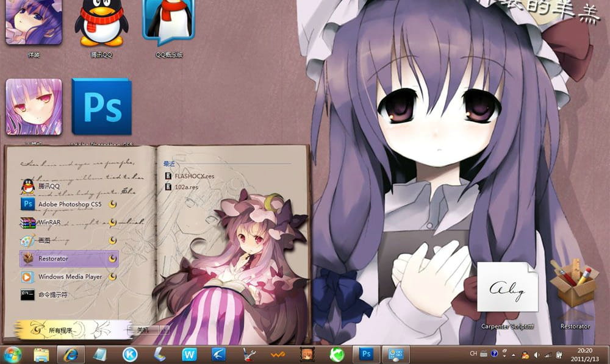Launch Adobe Photoshop CS5 from the desktop
Screen dimensions: 610x364
(x=101, y=107)
